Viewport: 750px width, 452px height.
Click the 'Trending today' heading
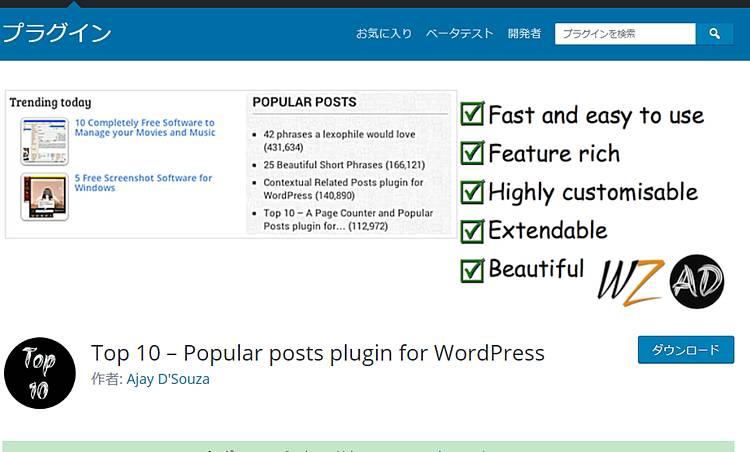pyautogui.click(x=50, y=102)
